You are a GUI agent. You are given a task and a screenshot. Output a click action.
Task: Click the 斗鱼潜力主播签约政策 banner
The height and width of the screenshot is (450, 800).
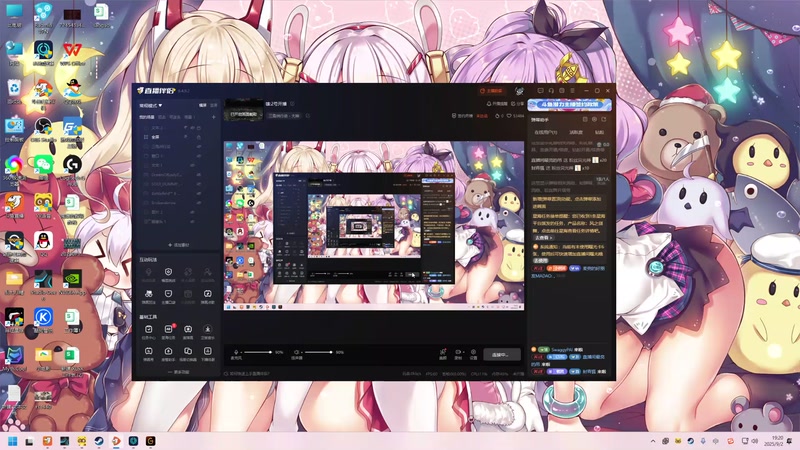(x=569, y=105)
